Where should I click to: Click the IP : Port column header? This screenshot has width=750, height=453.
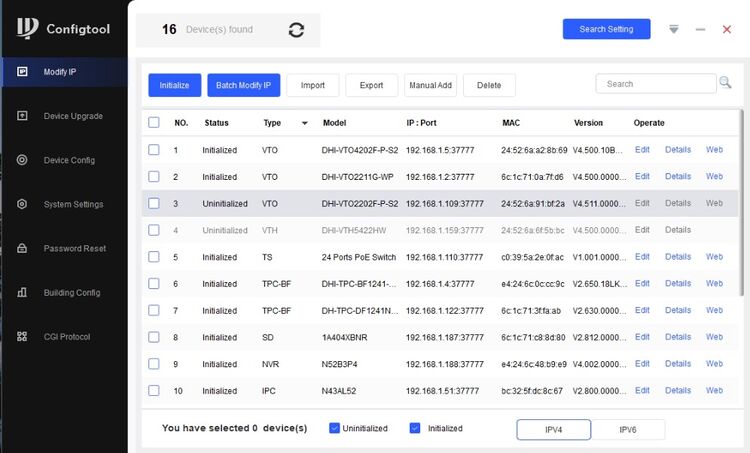(421, 123)
